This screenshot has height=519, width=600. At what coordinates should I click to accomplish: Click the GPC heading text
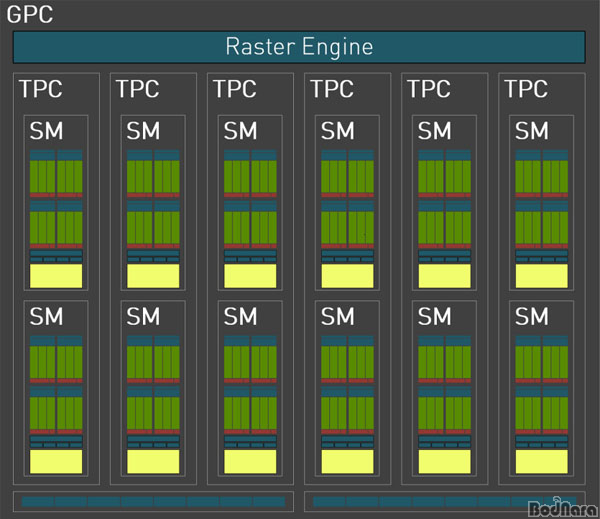coord(30,15)
